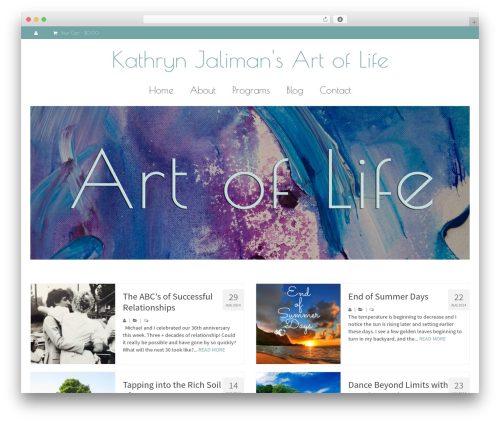
Task: Open the 'Dance Beyond Limits with' post title
Action: pyautogui.click(x=398, y=385)
